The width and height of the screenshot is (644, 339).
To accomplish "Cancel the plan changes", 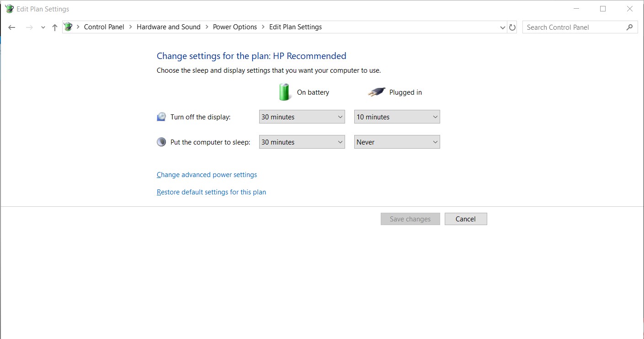I will click(x=466, y=219).
